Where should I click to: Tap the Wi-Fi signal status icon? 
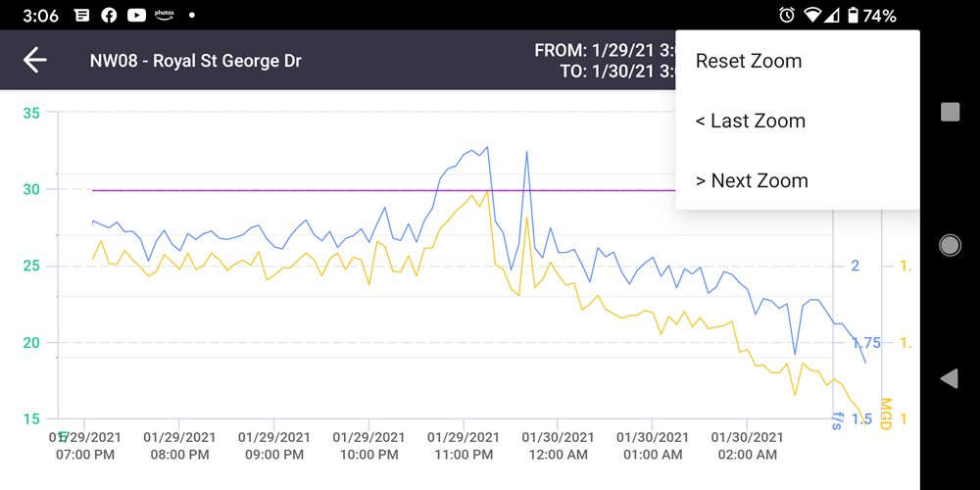(x=811, y=16)
